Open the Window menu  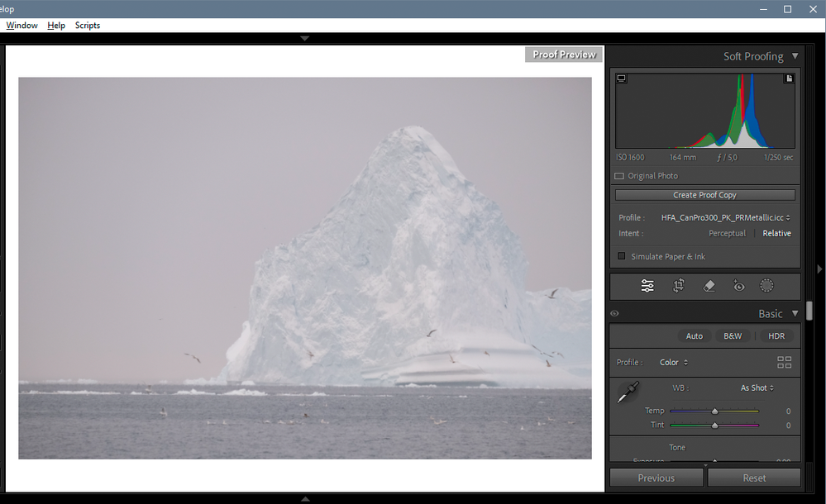pos(21,26)
